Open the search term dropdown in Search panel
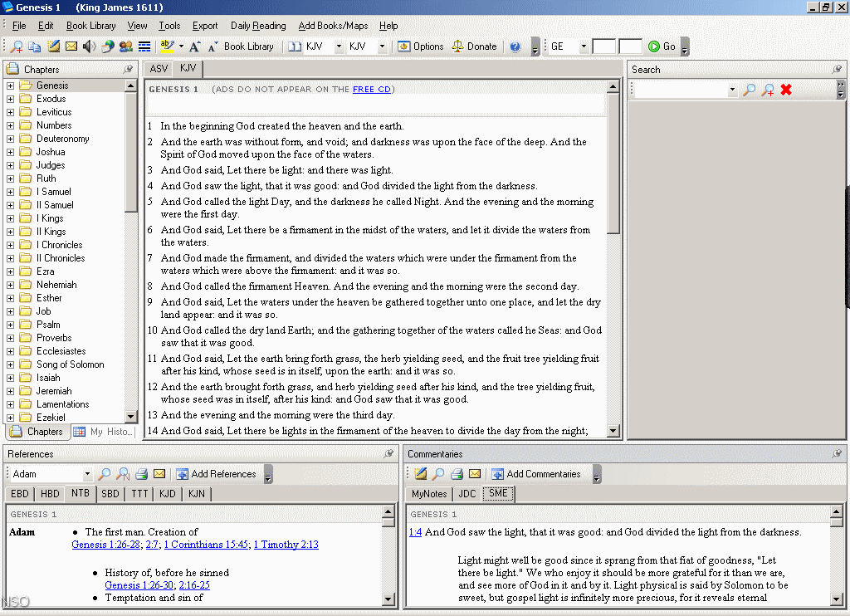Viewport: 850px width, 616px height. 732,90
